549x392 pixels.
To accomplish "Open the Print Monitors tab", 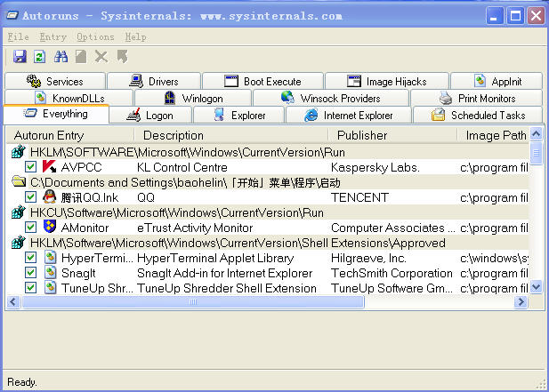I will (477, 98).
